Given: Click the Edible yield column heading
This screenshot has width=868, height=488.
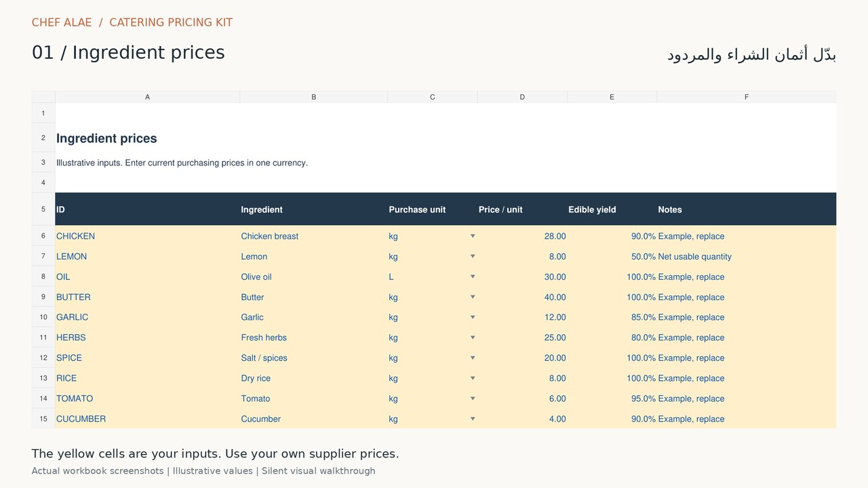Looking at the screenshot, I should pos(592,209).
